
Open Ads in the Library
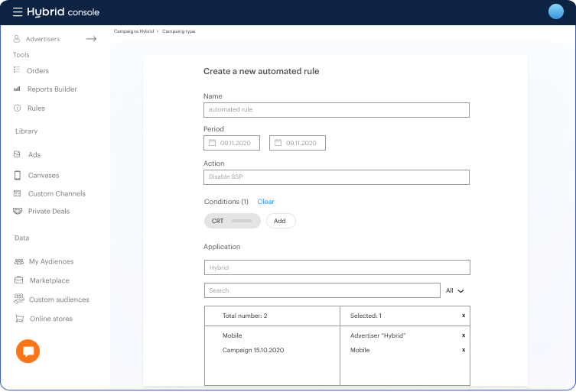point(34,155)
